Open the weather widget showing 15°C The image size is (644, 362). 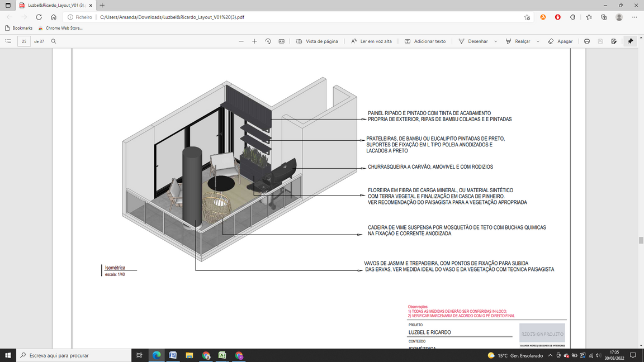pos(515,355)
